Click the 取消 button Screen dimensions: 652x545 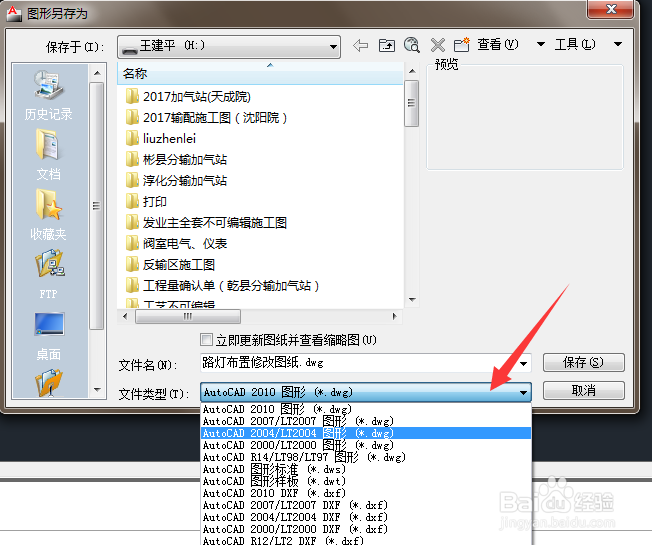583,391
